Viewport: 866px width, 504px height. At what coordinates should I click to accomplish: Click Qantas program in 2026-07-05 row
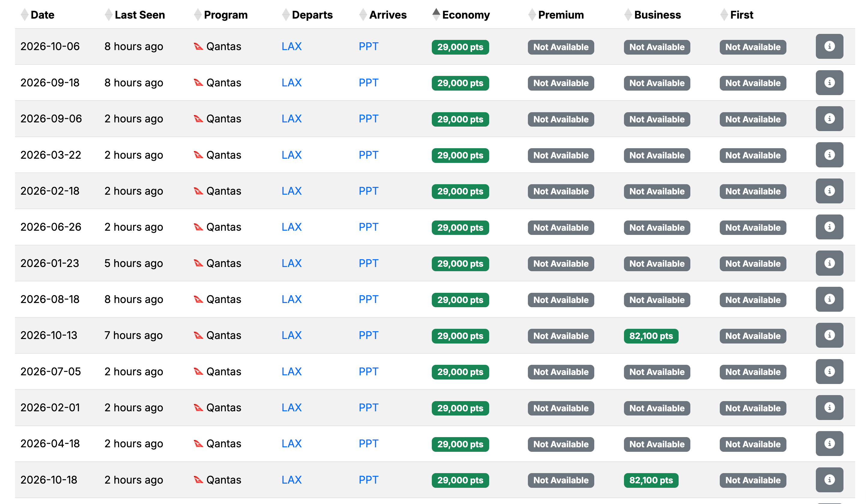click(x=223, y=371)
